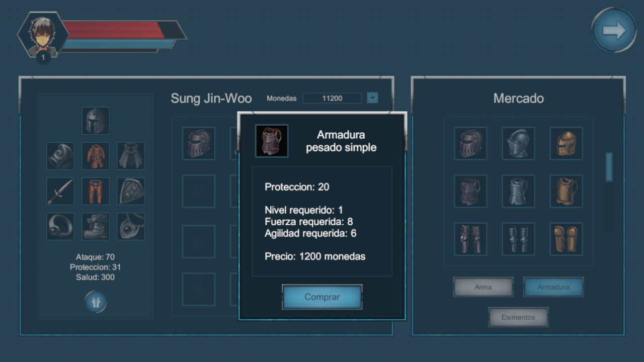Click the level 1 badge

[43, 58]
